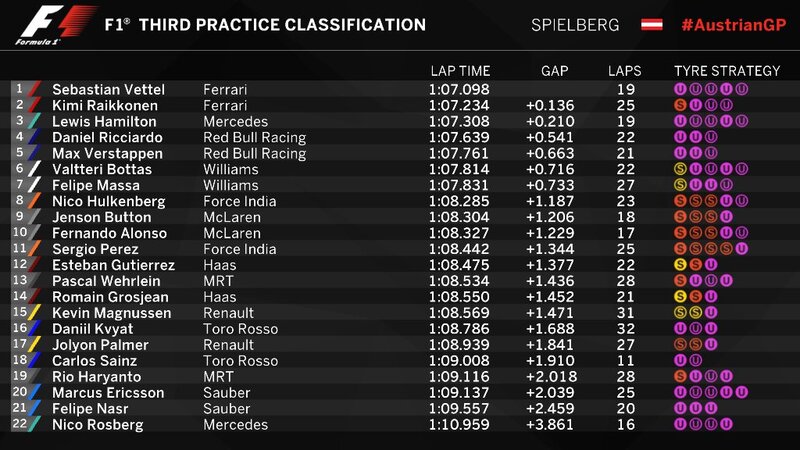This screenshot has width=800, height=450.
Task: Click the SPIELBERG location label
Action: coord(575,25)
